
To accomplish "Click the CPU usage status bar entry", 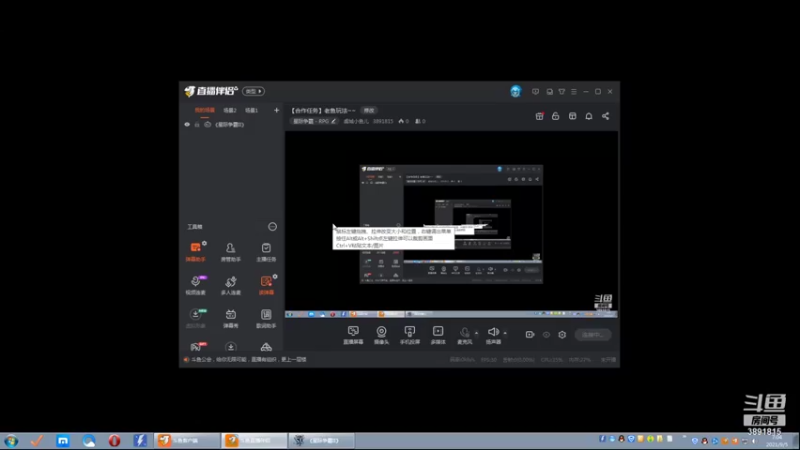I will click(552, 360).
